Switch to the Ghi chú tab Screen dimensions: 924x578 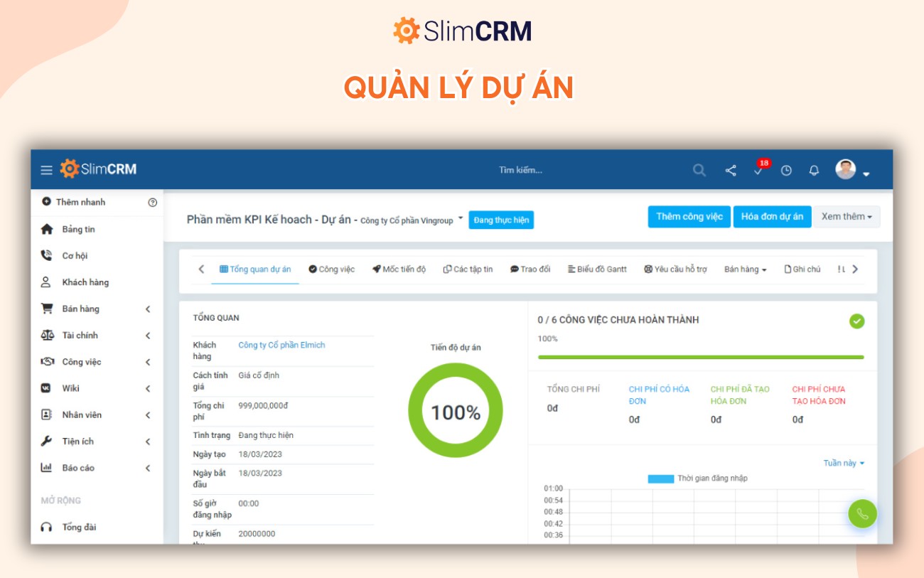[802, 269]
